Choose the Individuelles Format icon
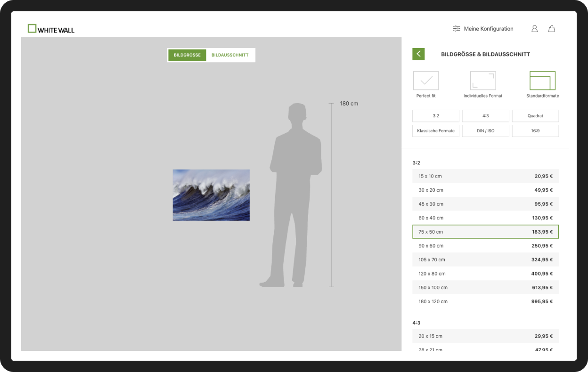The width and height of the screenshot is (588, 372). point(483,81)
